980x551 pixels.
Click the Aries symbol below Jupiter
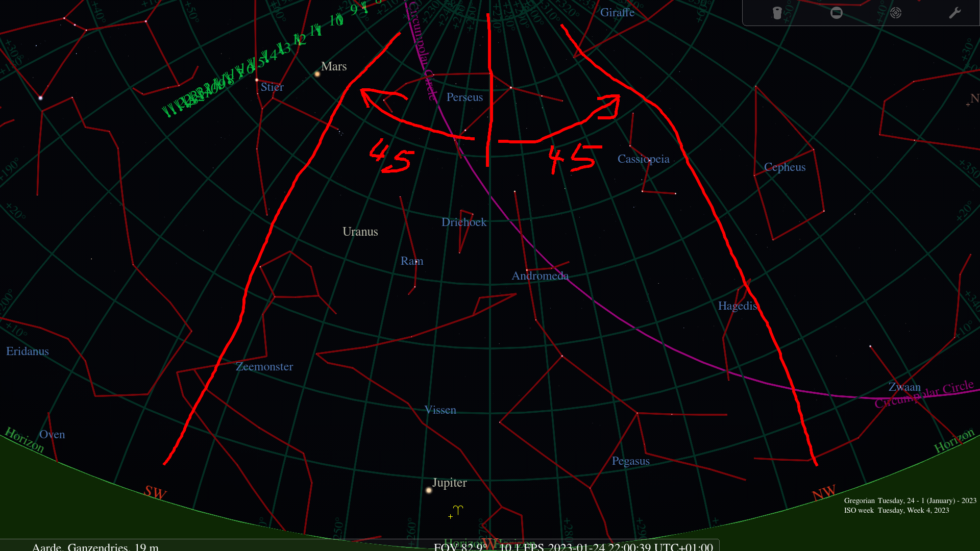point(458,509)
